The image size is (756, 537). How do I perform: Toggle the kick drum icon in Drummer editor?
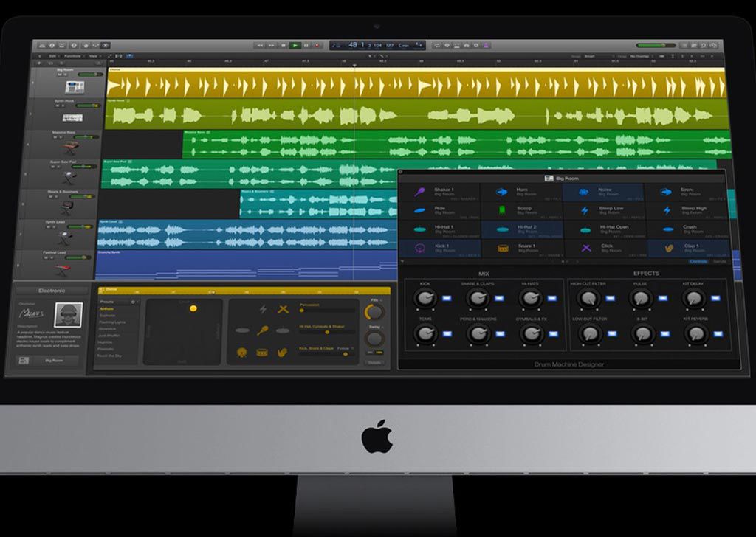pyautogui.click(x=242, y=353)
